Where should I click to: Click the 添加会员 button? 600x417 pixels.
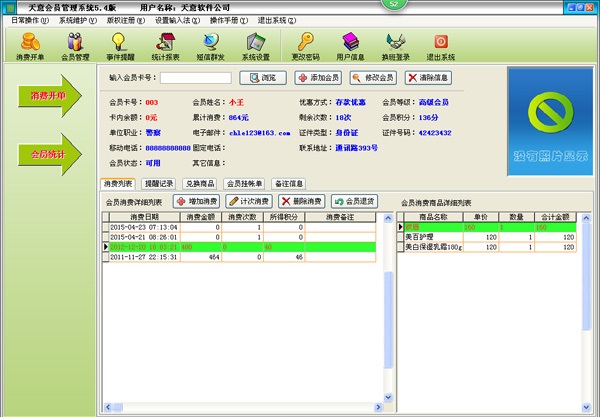point(318,78)
